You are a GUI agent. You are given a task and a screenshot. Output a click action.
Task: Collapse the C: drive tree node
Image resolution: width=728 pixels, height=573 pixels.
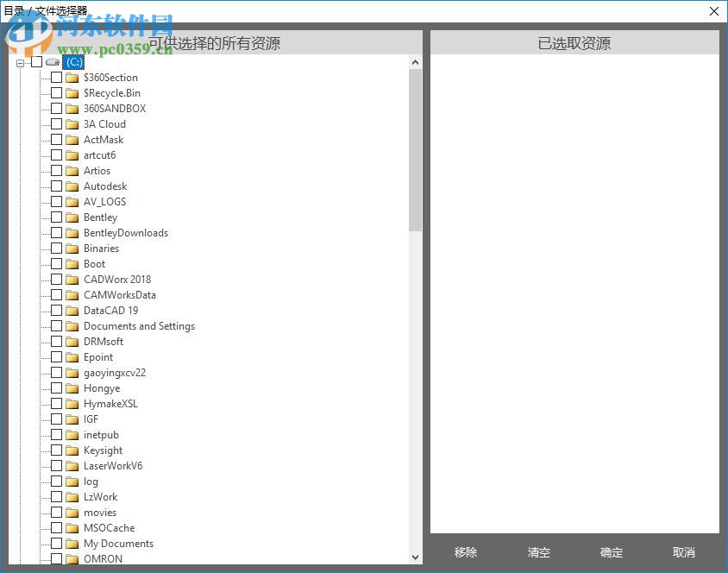coord(20,62)
